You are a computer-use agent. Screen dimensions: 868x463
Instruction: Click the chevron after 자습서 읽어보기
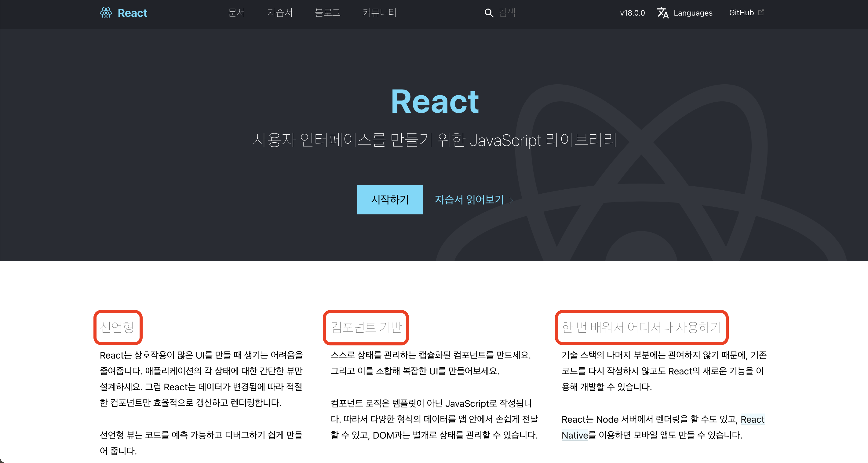[x=512, y=200]
